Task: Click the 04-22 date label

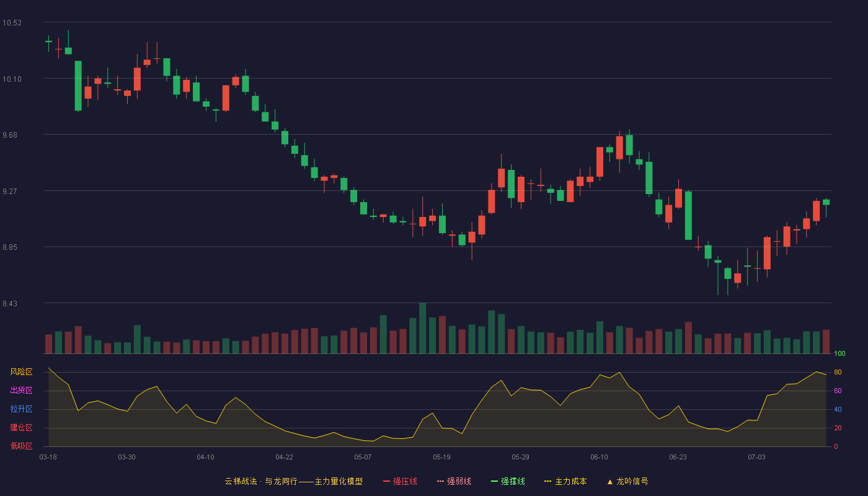Action: click(x=284, y=457)
